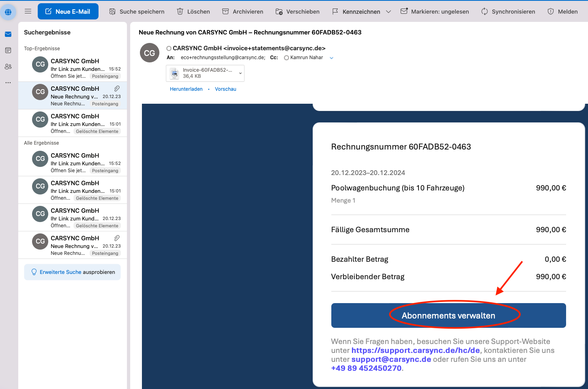Open the top result 15:01 email in Gelöschte Elemente
Viewport: 588px width, 389px height.
pyautogui.click(x=73, y=123)
